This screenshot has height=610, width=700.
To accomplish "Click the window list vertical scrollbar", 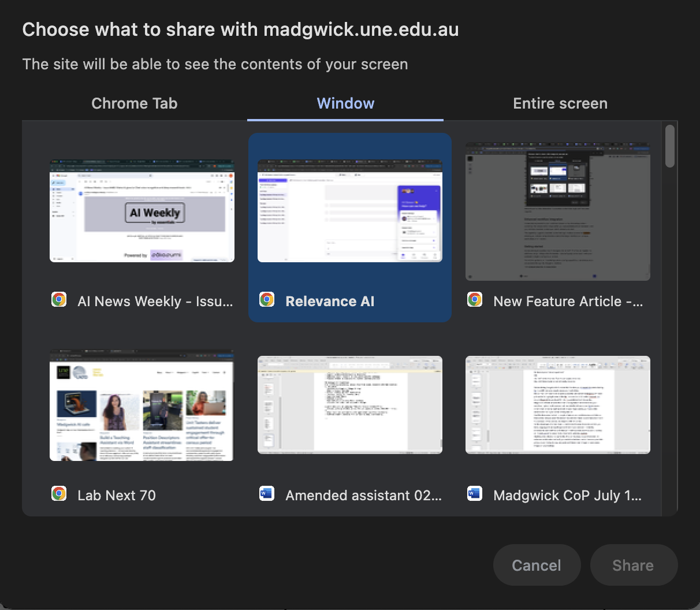I will (669, 146).
